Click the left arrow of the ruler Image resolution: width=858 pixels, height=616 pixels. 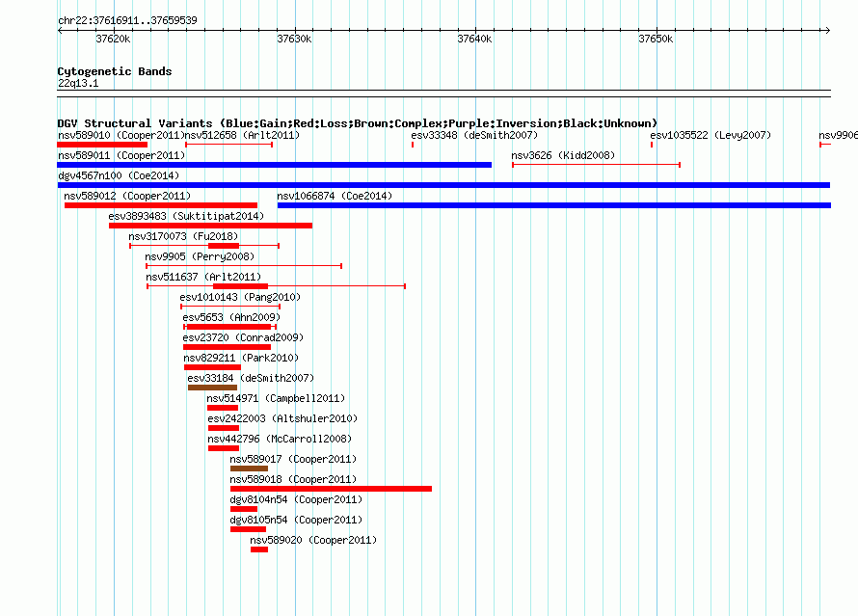pos(60,30)
